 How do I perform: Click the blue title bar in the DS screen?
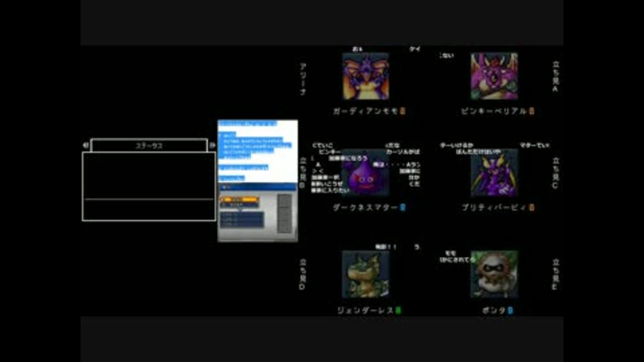pyautogui.click(x=258, y=187)
